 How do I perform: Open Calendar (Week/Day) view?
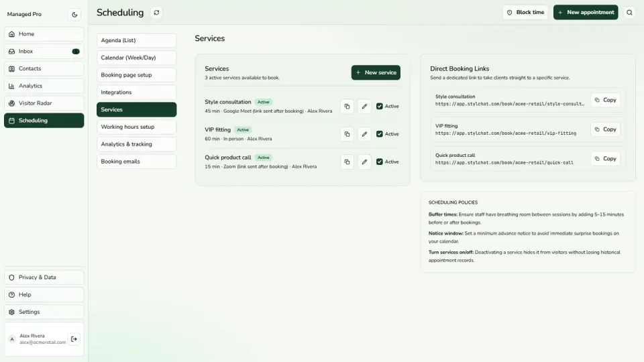click(x=136, y=58)
